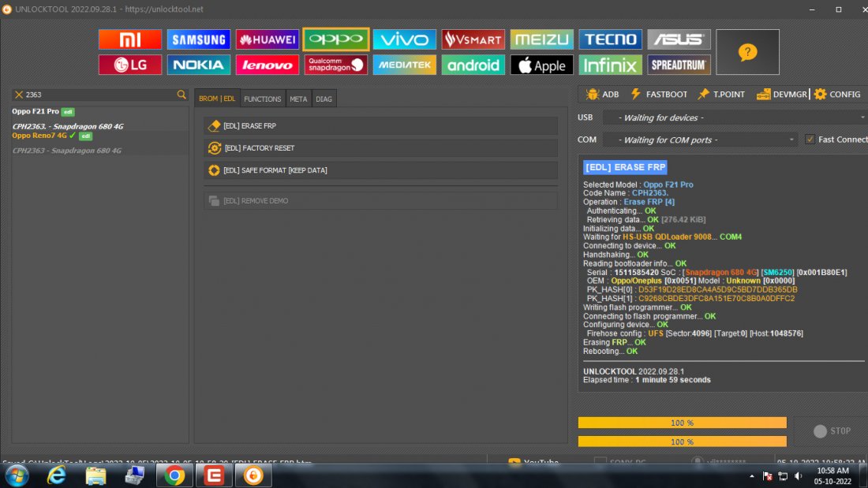Click the [EDL] ERASE FRP log header
868x488 pixels.
coord(625,167)
